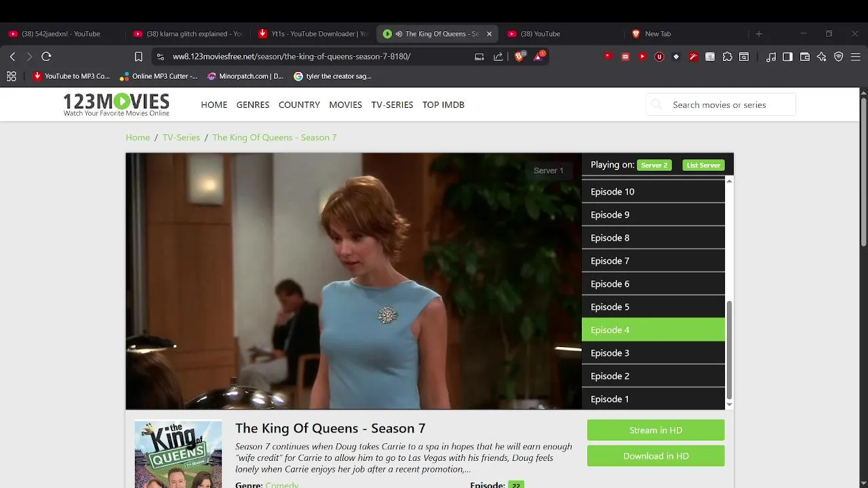Open the browser hamburger main menu
The width and height of the screenshot is (868, 488).
(x=855, y=57)
